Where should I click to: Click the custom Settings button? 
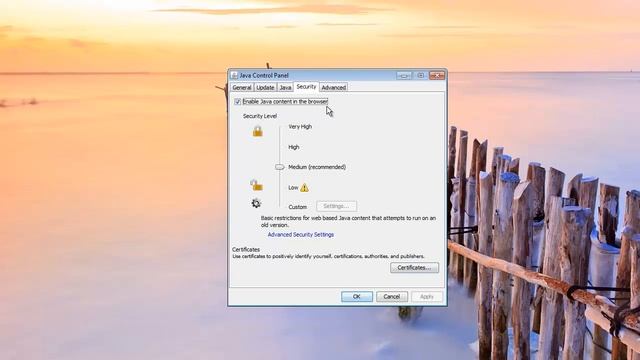tap(337, 206)
